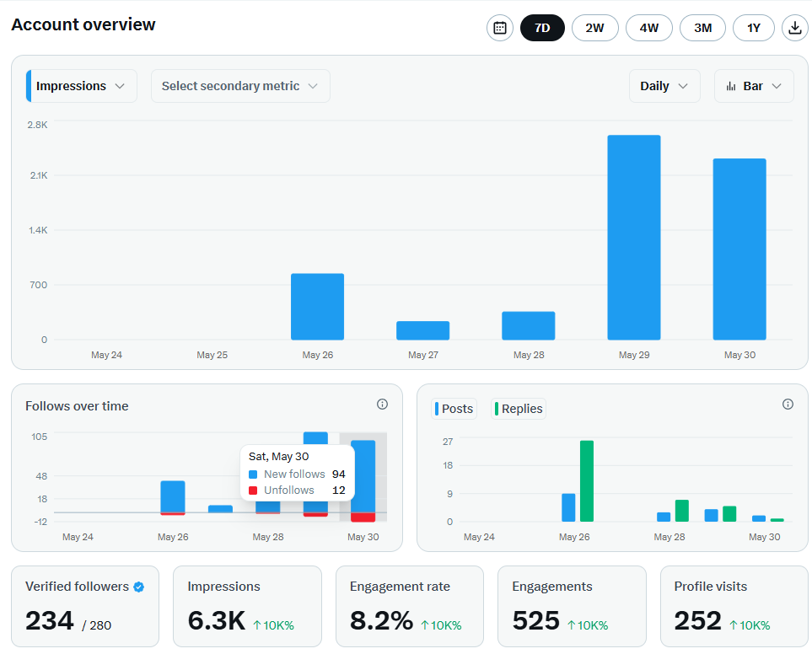The height and width of the screenshot is (654, 812).
Task: Switch to 4W time range
Action: point(649,28)
